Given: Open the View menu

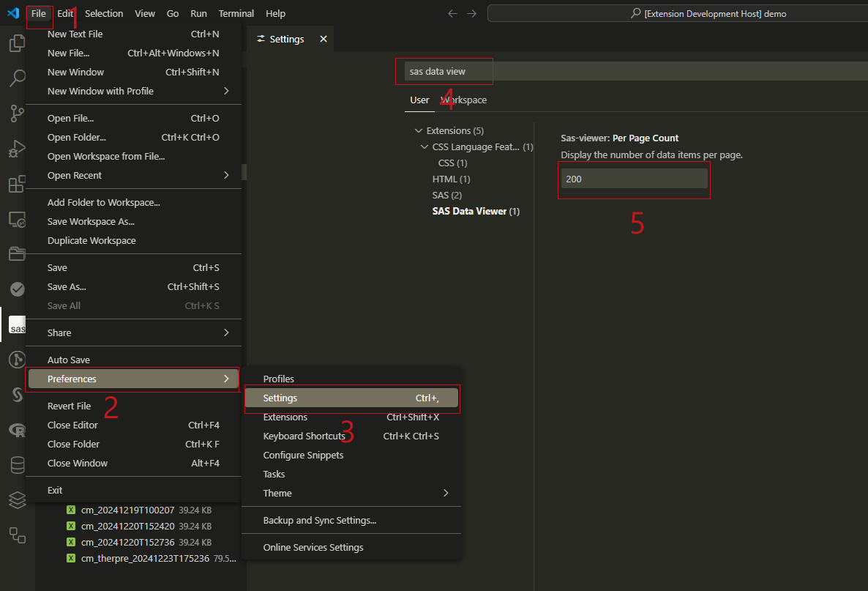Looking at the screenshot, I should pos(145,13).
